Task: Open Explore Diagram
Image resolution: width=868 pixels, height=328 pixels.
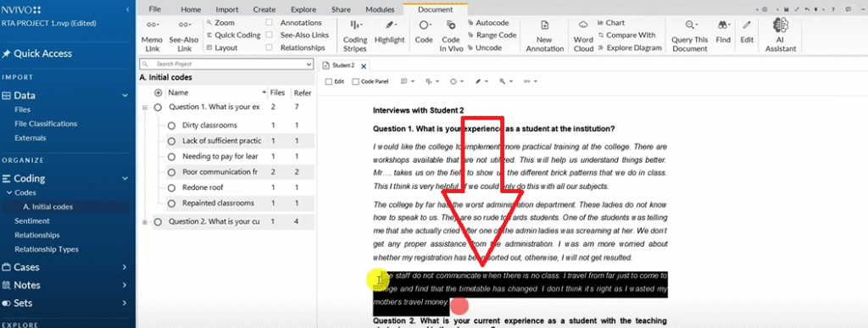Action: pos(630,47)
